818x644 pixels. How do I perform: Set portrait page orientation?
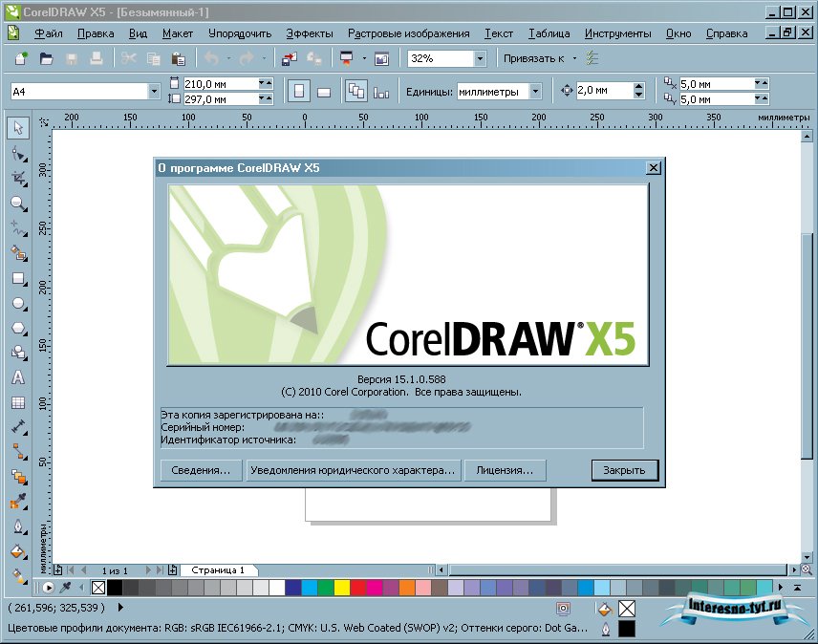pyautogui.click(x=299, y=92)
